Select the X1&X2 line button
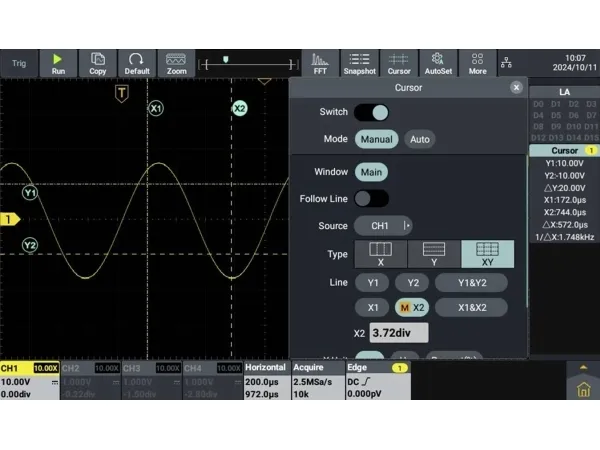 pos(470,308)
